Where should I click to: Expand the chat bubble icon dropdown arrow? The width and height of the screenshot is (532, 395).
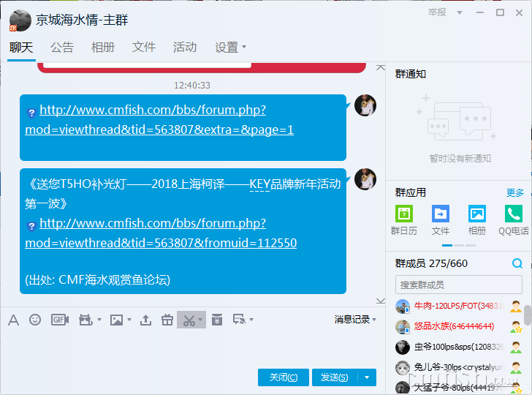tap(251, 320)
